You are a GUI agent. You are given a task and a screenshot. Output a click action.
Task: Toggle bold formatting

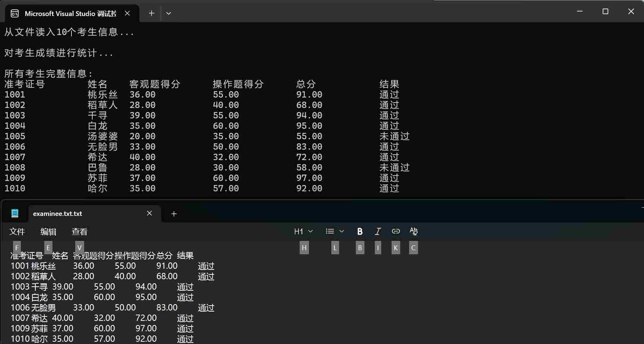pyautogui.click(x=359, y=231)
